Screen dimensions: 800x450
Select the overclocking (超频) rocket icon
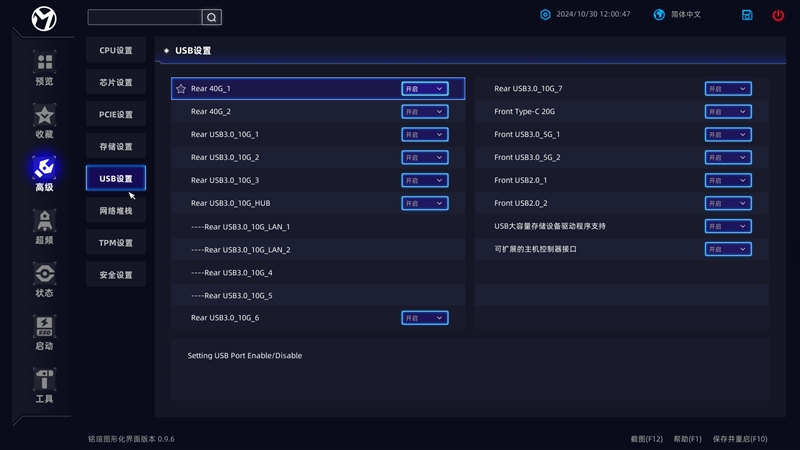click(44, 221)
